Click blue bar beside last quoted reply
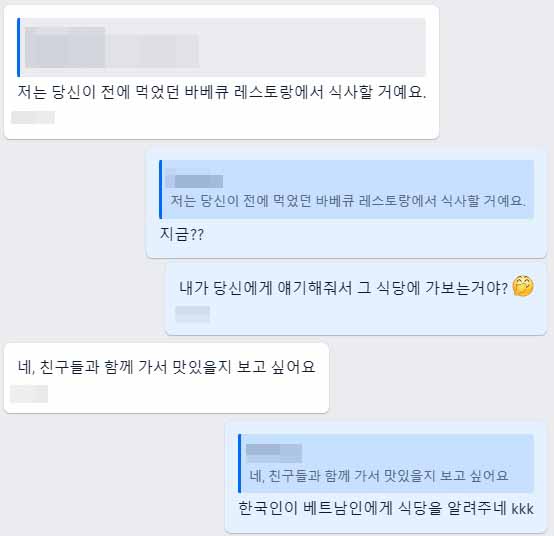Image resolution: width=554 pixels, height=536 pixels. click(x=240, y=463)
